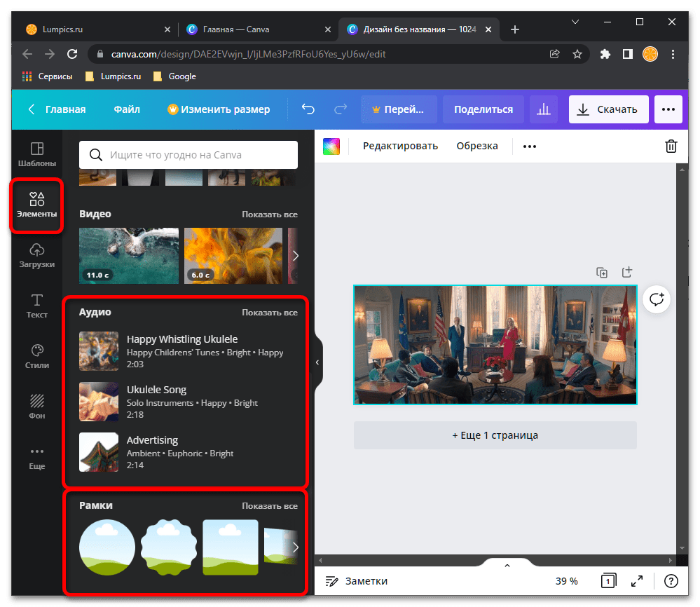
Task: Open the analytics bar chart icon
Action: [x=543, y=109]
